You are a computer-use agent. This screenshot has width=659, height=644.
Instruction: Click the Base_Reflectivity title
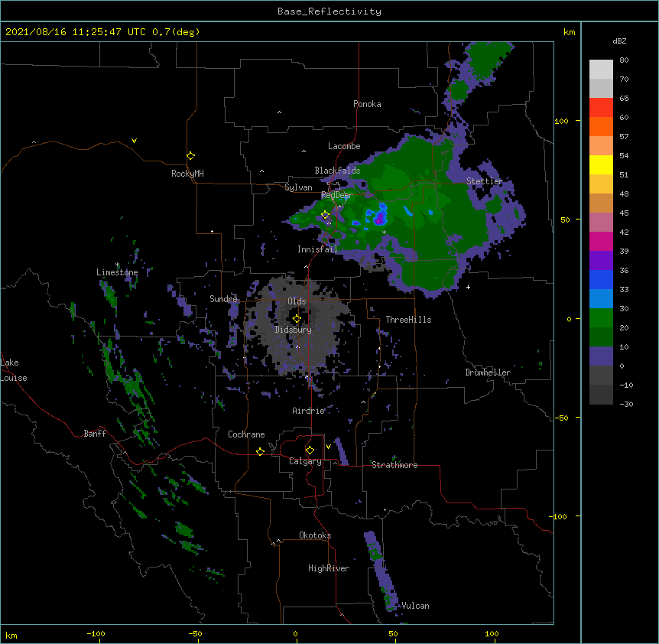tap(329, 11)
